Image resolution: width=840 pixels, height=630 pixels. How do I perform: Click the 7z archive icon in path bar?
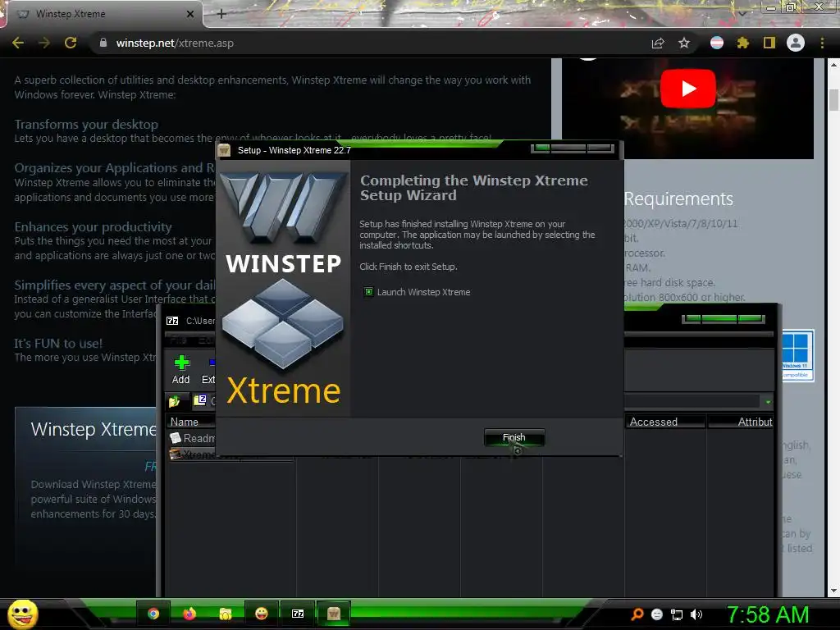200,400
